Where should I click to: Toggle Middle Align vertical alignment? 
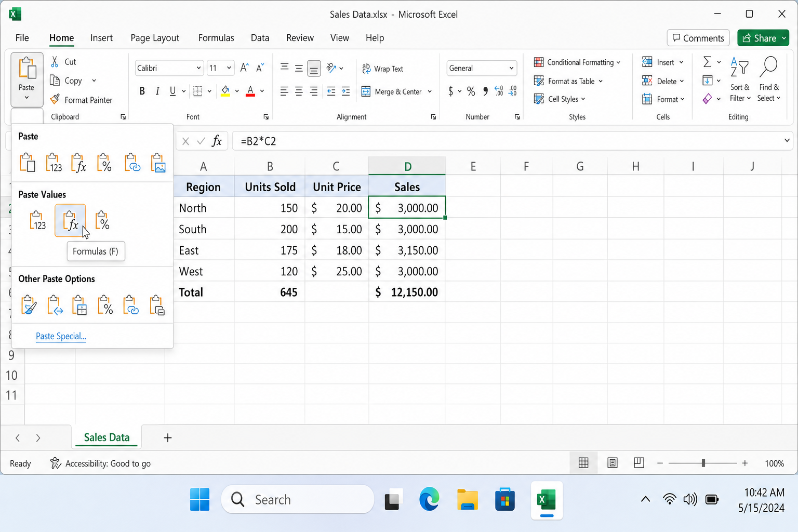(x=299, y=68)
